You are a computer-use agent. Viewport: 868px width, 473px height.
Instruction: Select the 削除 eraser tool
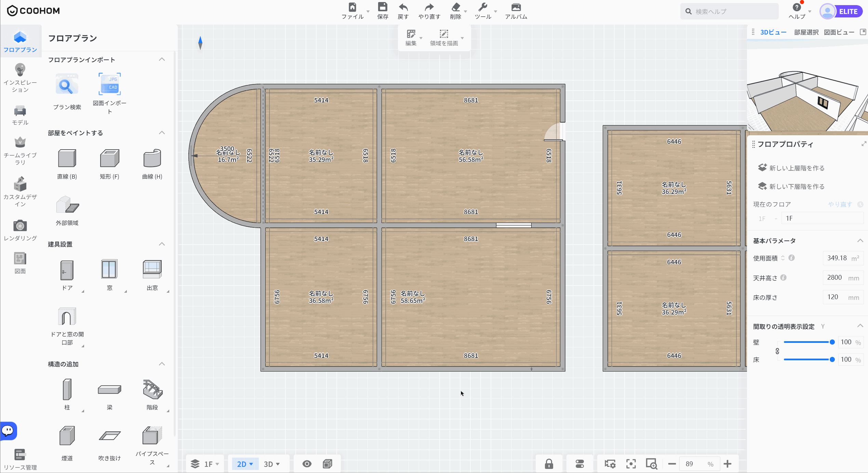click(456, 7)
